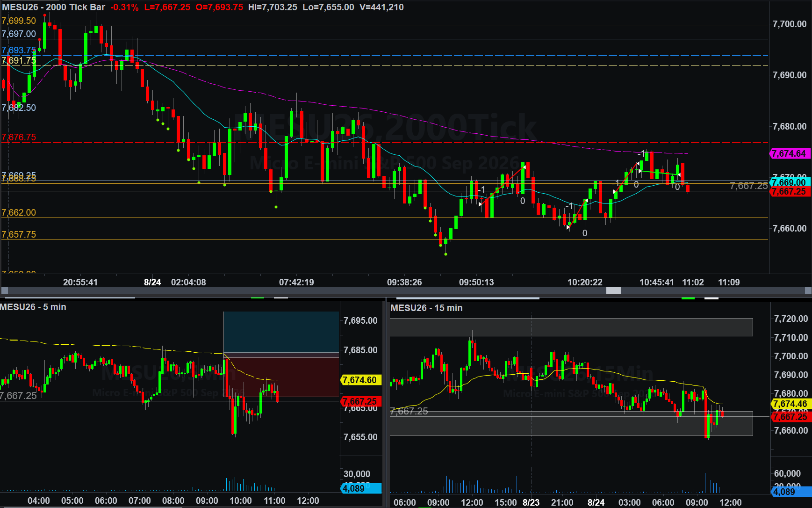Click the V=441,210 volume readout

coord(381,7)
